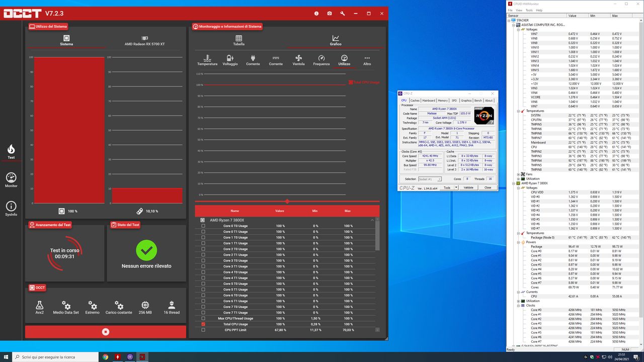Take a screenshot using the camera icon
Screen dimensions: 644x362
click(x=329, y=14)
